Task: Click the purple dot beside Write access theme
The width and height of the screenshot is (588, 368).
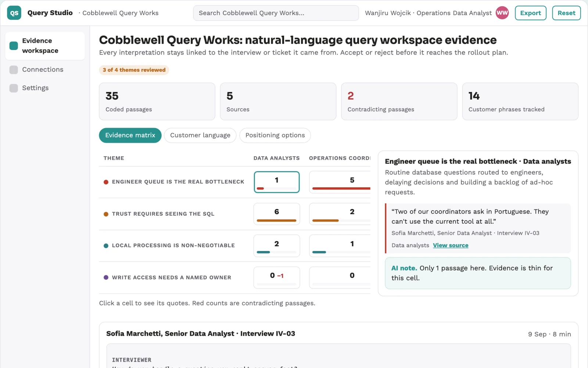Action: click(106, 277)
